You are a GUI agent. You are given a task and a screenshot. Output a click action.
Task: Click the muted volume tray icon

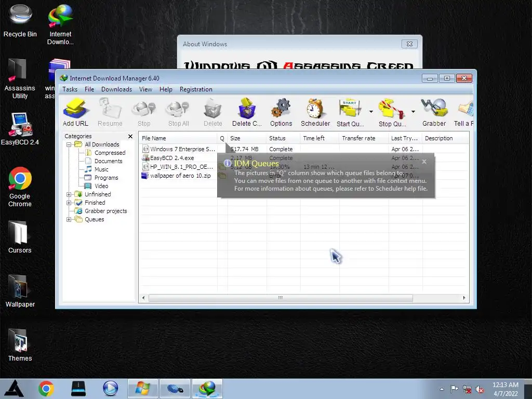click(480, 390)
